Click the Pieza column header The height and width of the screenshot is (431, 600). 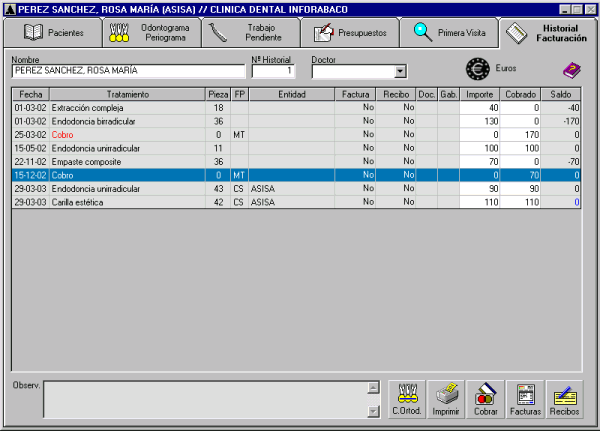click(218, 94)
